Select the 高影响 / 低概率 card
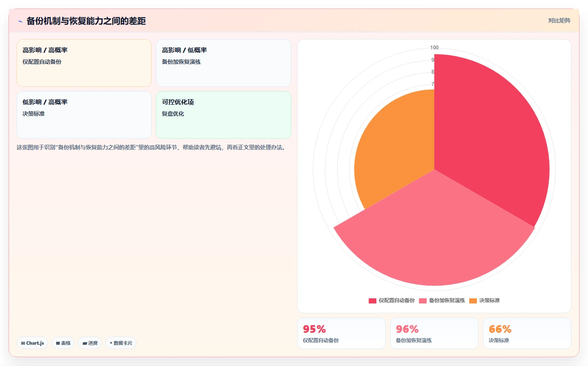Screen dimensions: 588x366 (224, 63)
